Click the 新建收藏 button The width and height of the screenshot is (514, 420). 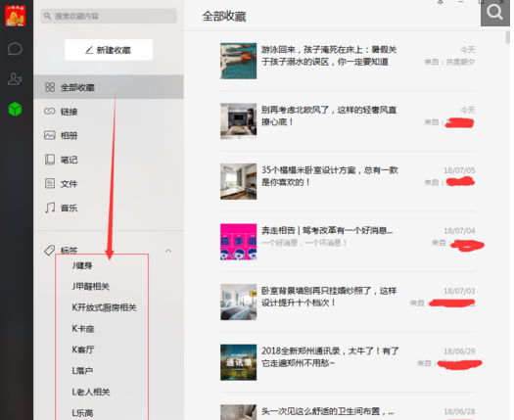[109, 50]
